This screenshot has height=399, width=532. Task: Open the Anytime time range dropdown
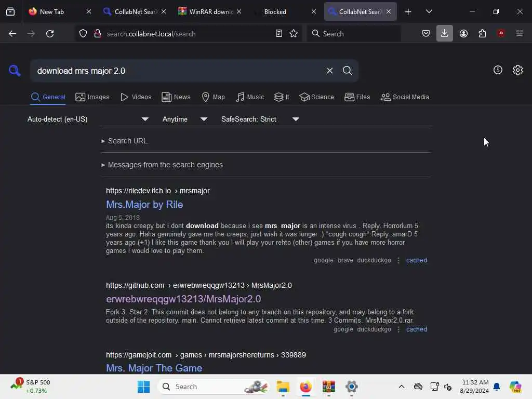pyautogui.click(x=184, y=119)
